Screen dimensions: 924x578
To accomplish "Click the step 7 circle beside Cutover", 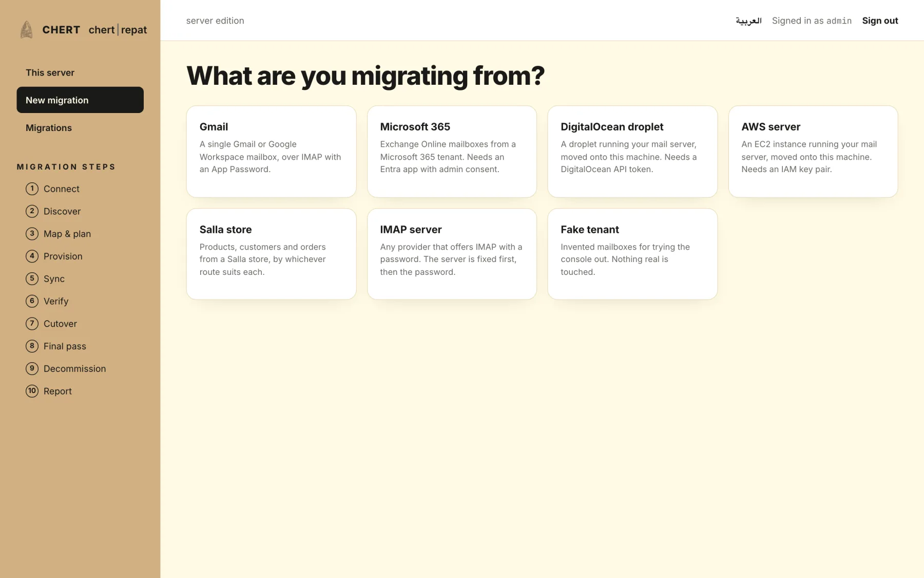I will 32,324.
